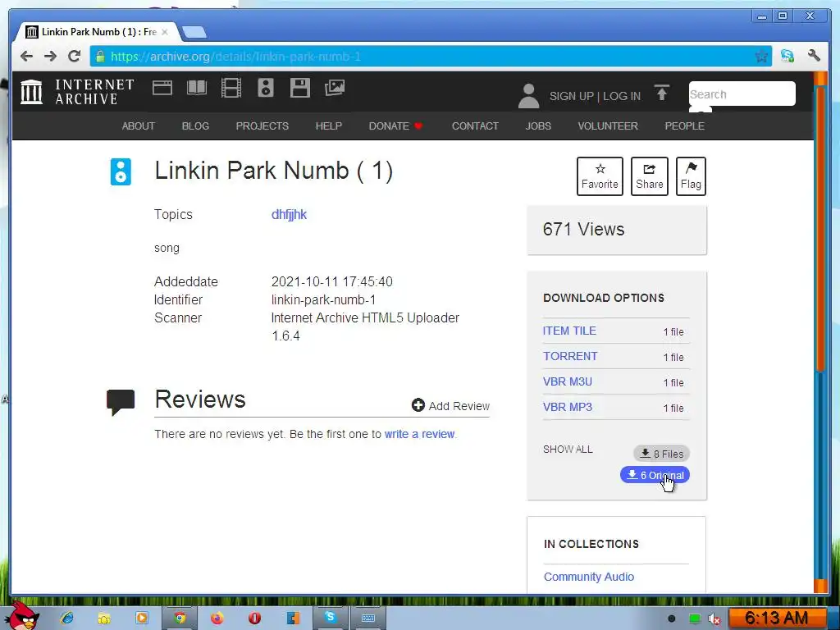Click the Skype extension icon in toolbar
The height and width of the screenshot is (630, 840).
pos(787,56)
